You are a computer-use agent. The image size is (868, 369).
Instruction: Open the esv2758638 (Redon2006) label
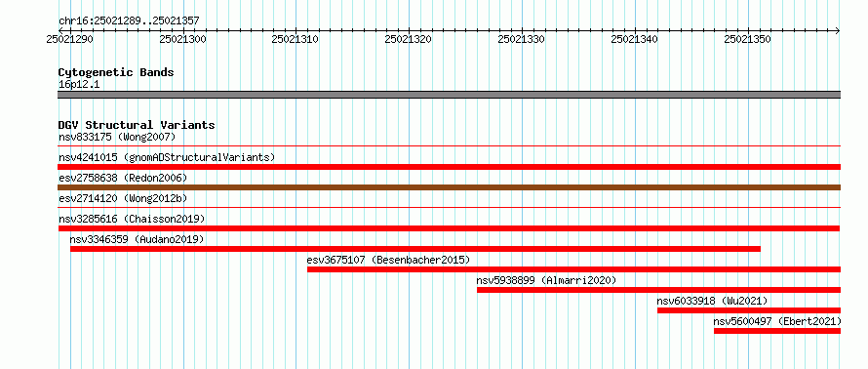[x=123, y=178]
